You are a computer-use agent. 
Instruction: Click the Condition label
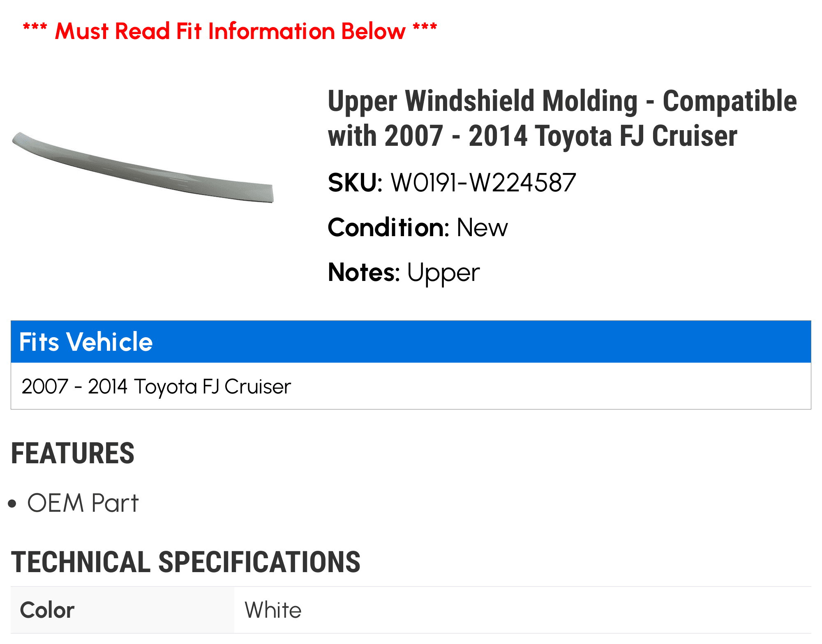pyautogui.click(x=388, y=228)
